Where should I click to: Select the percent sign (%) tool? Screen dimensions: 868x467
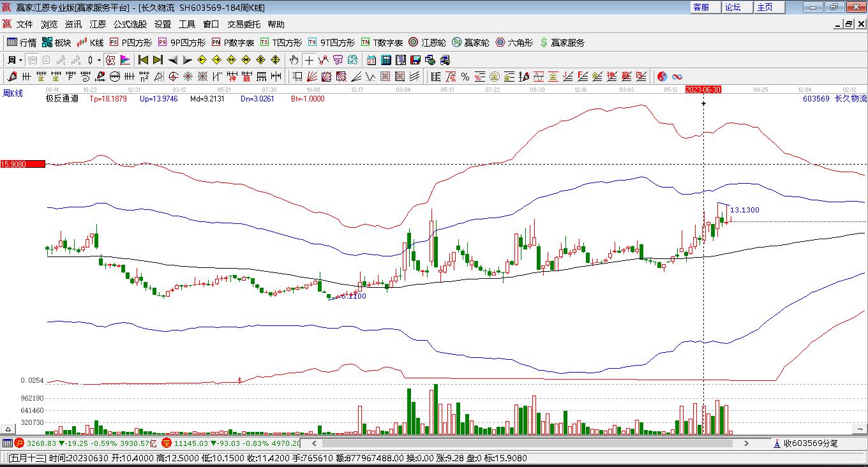[x=465, y=77]
